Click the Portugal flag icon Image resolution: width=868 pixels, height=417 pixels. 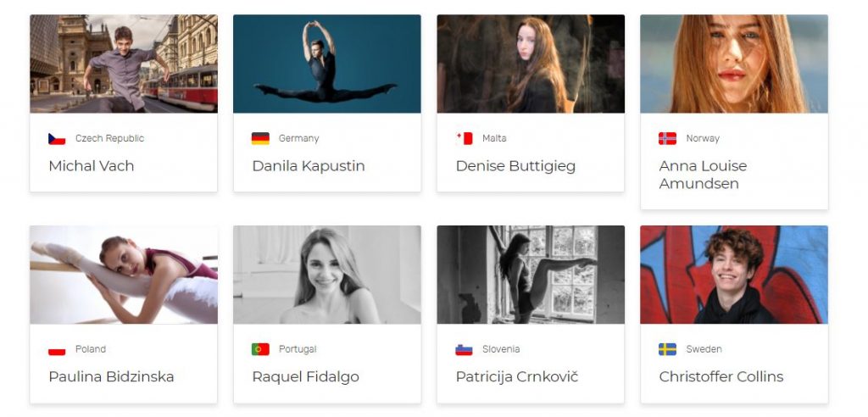pos(260,349)
